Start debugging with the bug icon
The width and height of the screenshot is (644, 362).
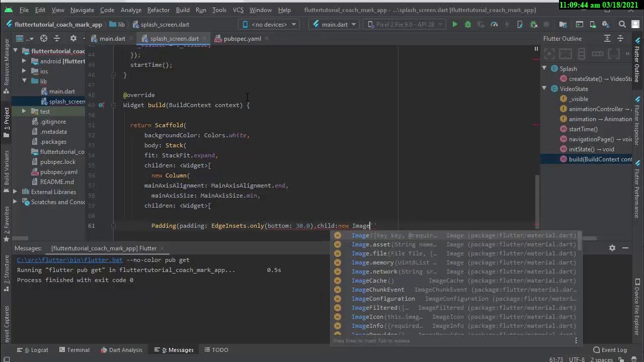pyautogui.click(x=468, y=24)
